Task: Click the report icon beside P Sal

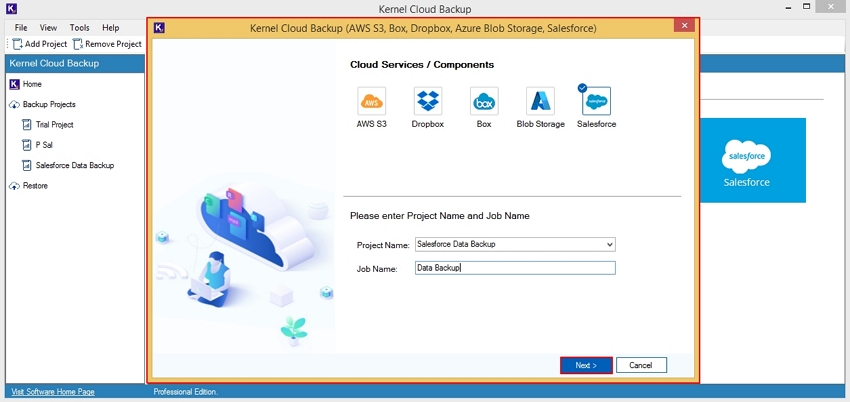Action: point(27,145)
